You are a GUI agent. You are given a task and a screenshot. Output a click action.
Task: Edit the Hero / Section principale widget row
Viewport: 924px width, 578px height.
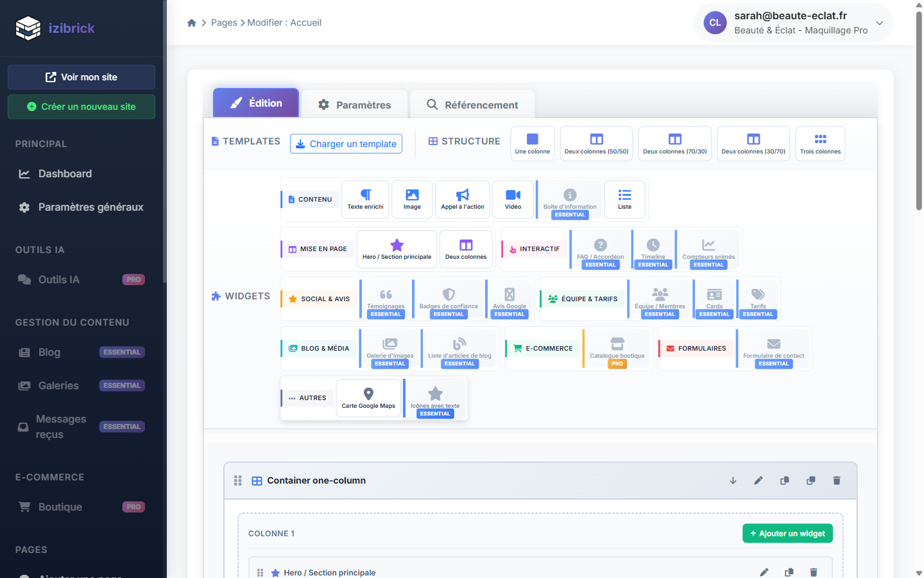[x=764, y=572]
